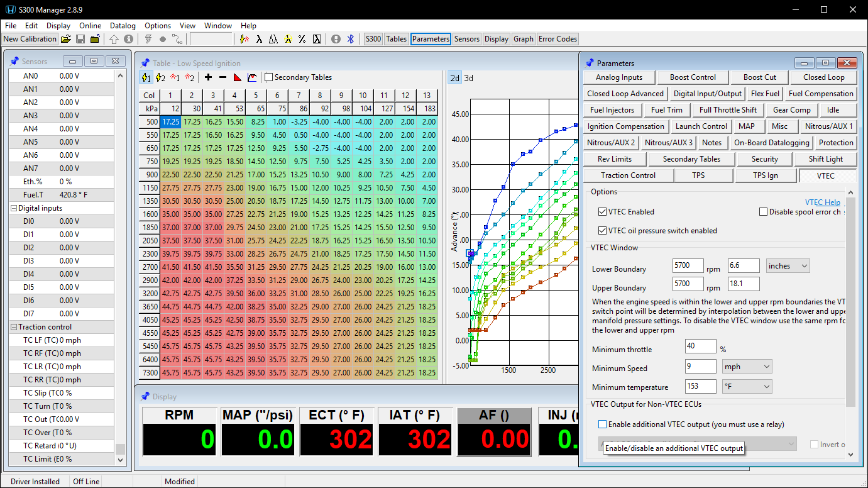
Task: Click the Sensors panel vertical scrollbar thumb
Action: tap(120, 449)
